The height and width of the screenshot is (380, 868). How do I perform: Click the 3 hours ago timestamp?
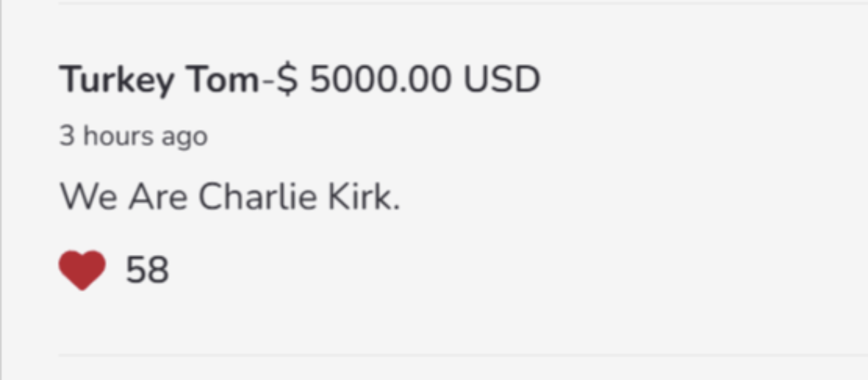tap(133, 137)
